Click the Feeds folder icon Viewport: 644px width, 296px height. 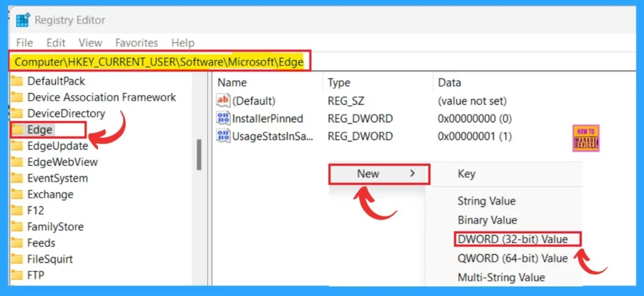click(x=17, y=243)
